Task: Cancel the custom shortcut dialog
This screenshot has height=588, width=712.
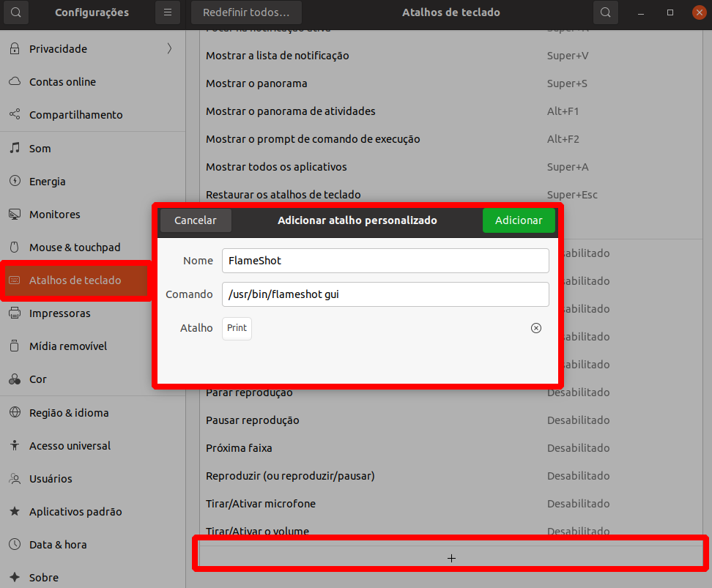Action: [196, 220]
